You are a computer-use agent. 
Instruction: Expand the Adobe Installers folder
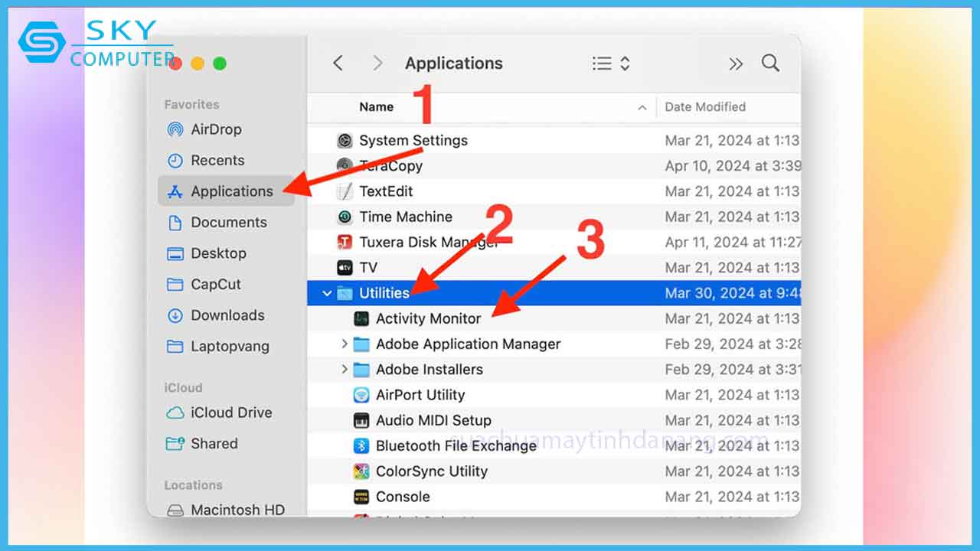point(345,370)
